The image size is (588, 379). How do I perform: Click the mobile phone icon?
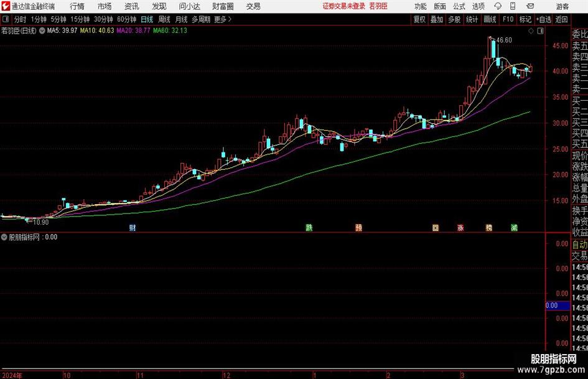pos(513,6)
